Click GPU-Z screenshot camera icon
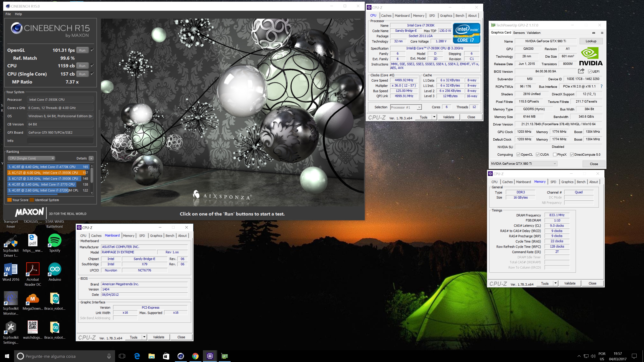The height and width of the screenshot is (362, 644). (x=594, y=33)
